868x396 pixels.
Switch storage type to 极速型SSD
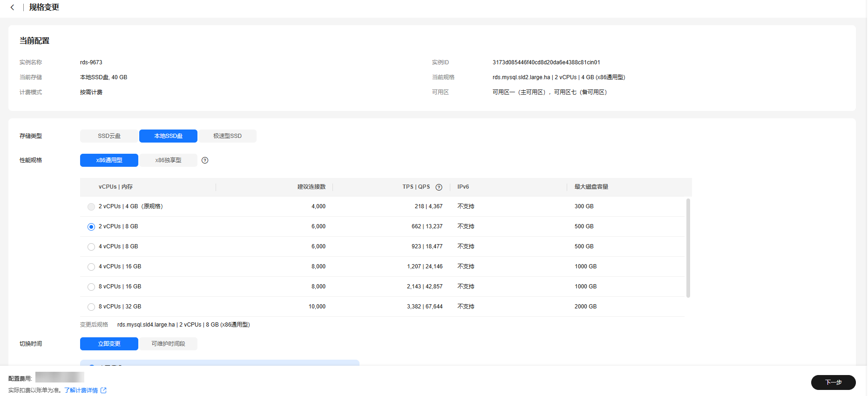[x=227, y=136]
